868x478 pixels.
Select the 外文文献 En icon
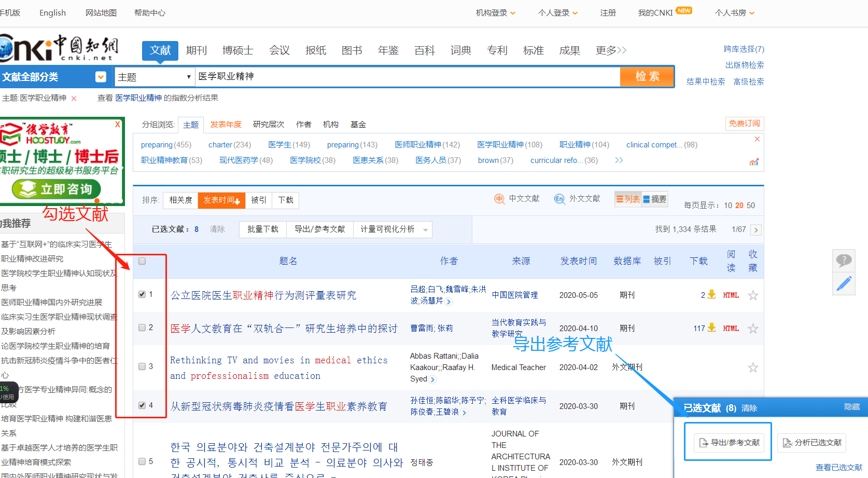coord(559,198)
